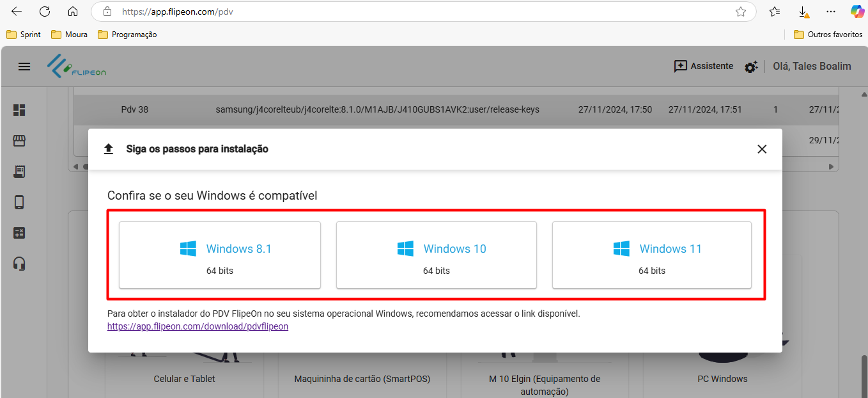Open the hamburger navigation menu
The image size is (868, 398).
pyautogui.click(x=24, y=67)
